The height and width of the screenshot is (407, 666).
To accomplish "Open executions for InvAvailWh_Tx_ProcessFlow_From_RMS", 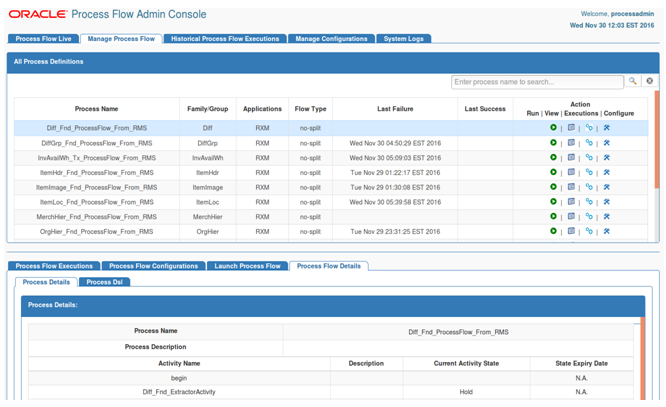I will [x=589, y=157].
